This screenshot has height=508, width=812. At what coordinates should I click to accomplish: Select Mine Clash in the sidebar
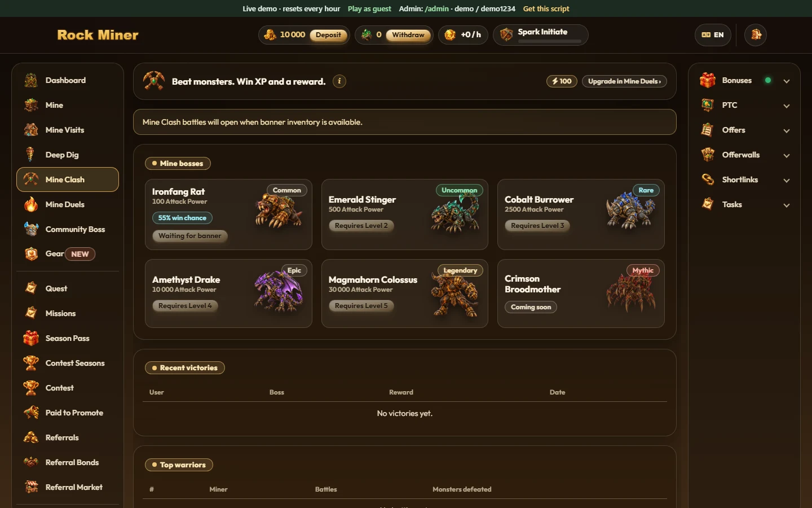[x=68, y=179]
